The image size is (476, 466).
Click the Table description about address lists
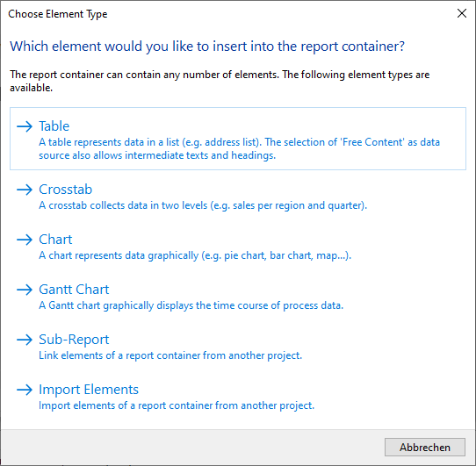click(x=239, y=148)
